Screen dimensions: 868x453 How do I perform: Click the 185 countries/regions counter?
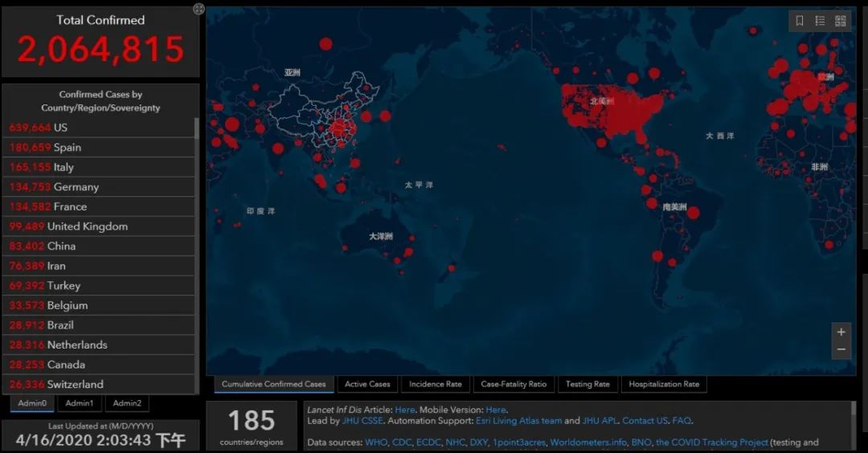(x=252, y=426)
